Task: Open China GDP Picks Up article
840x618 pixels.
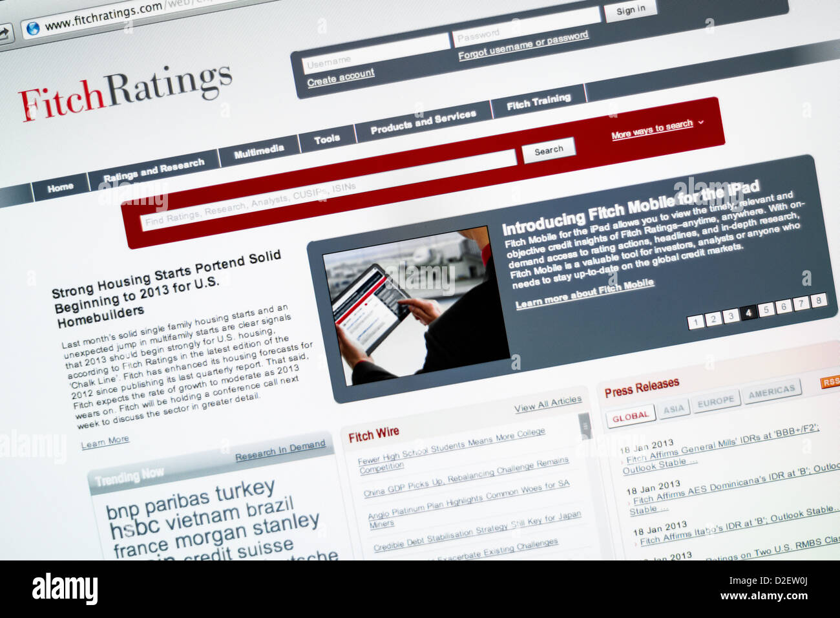Action: [467, 476]
